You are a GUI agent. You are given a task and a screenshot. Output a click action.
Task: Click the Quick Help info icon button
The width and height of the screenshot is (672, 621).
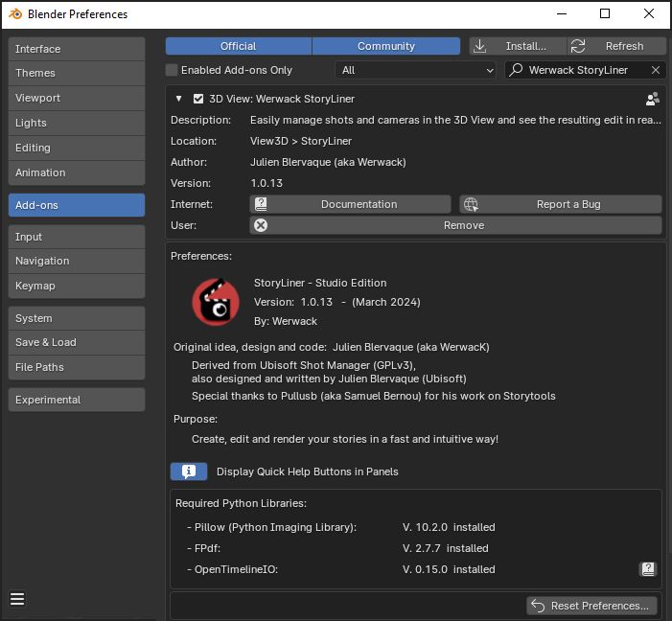pyautogui.click(x=189, y=471)
